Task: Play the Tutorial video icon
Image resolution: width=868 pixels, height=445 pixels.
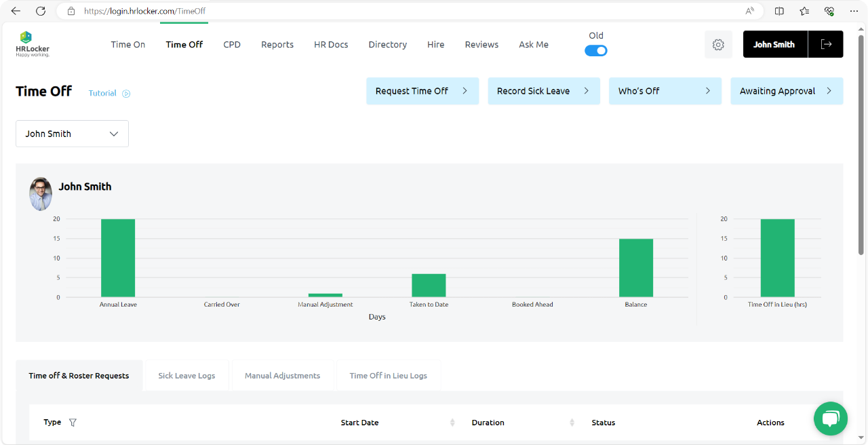Action: (126, 94)
